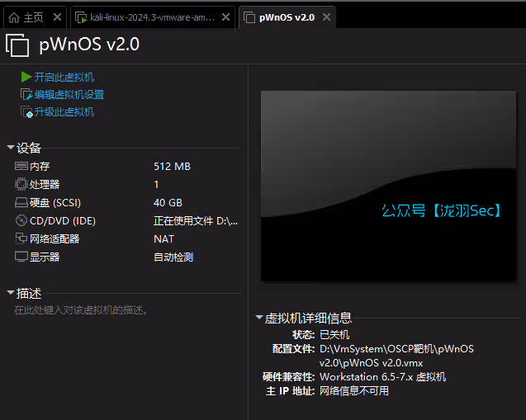The width and height of the screenshot is (526, 420).
Task: Click the network adapter (网络适配器) icon
Action: pos(21,238)
